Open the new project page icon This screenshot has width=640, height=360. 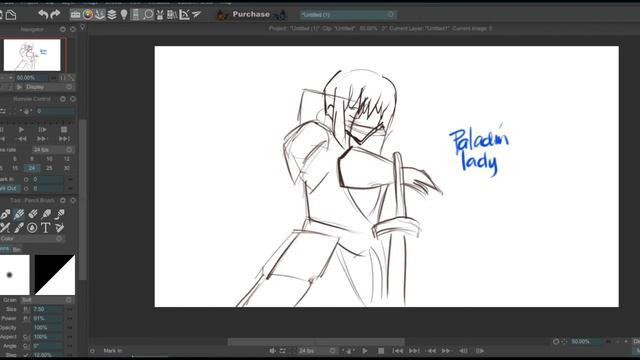tap(11, 15)
